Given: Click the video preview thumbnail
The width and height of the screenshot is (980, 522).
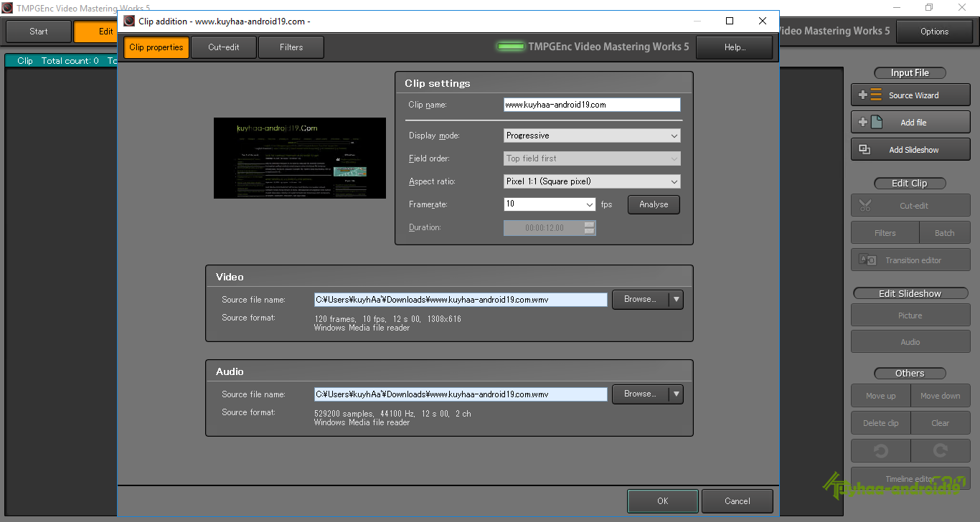Looking at the screenshot, I should tap(300, 158).
